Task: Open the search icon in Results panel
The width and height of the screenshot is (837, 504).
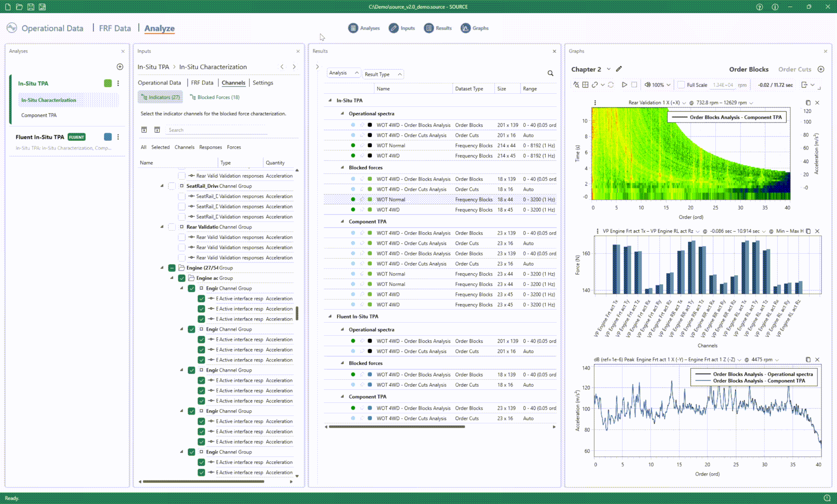Action: tap(551, 74)
